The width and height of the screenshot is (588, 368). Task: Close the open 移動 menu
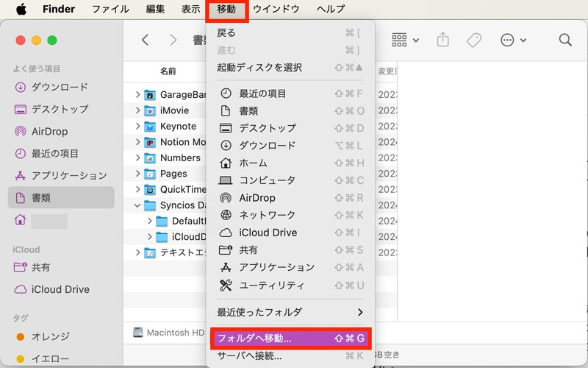point(226,10)
